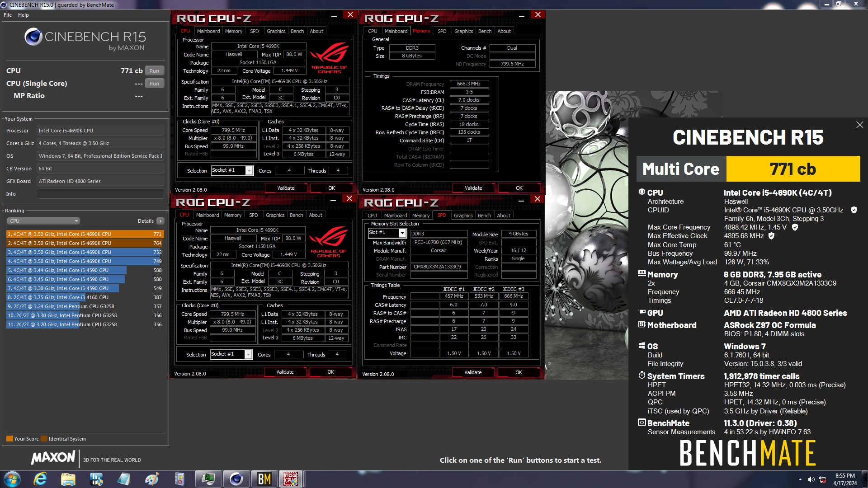Click the orange Your Score legend swatch
This screenshot has width=868, height=488.
(x=9, y=438)
